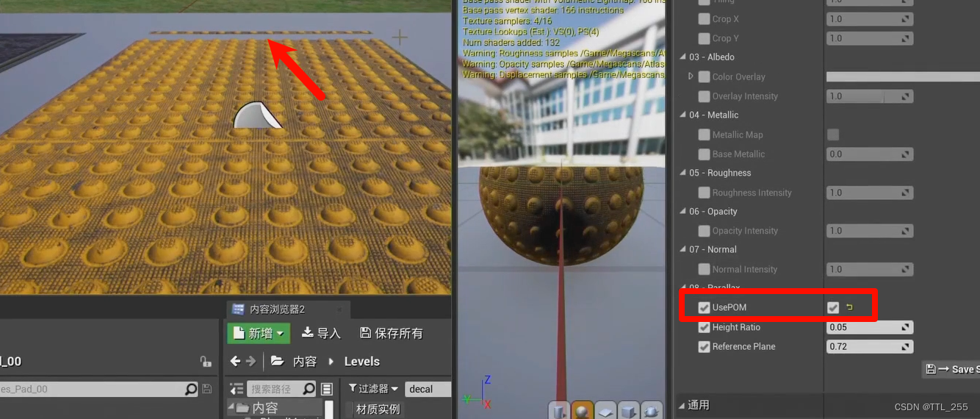
Task: Click the folder icon before the content path
Action: pyautogui.click(x=277, y=361)
